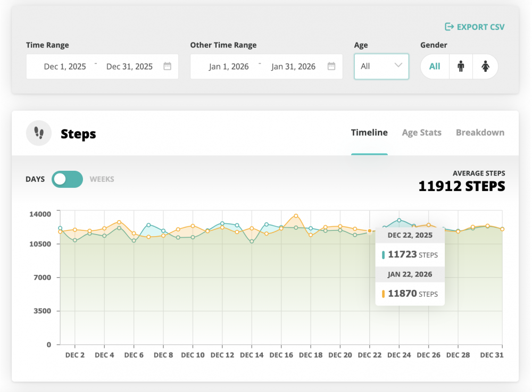Switch to the Age Stats tab

[x=421, y=132]
